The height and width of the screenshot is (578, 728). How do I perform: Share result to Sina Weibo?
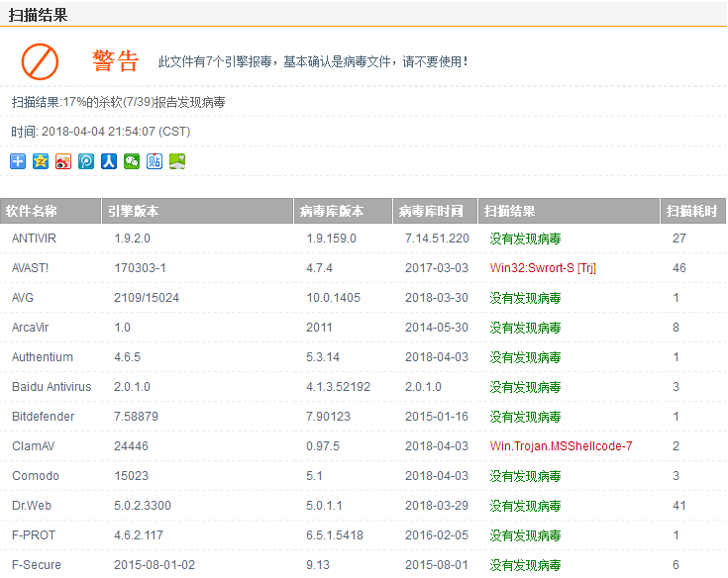[x=63, y=161]
